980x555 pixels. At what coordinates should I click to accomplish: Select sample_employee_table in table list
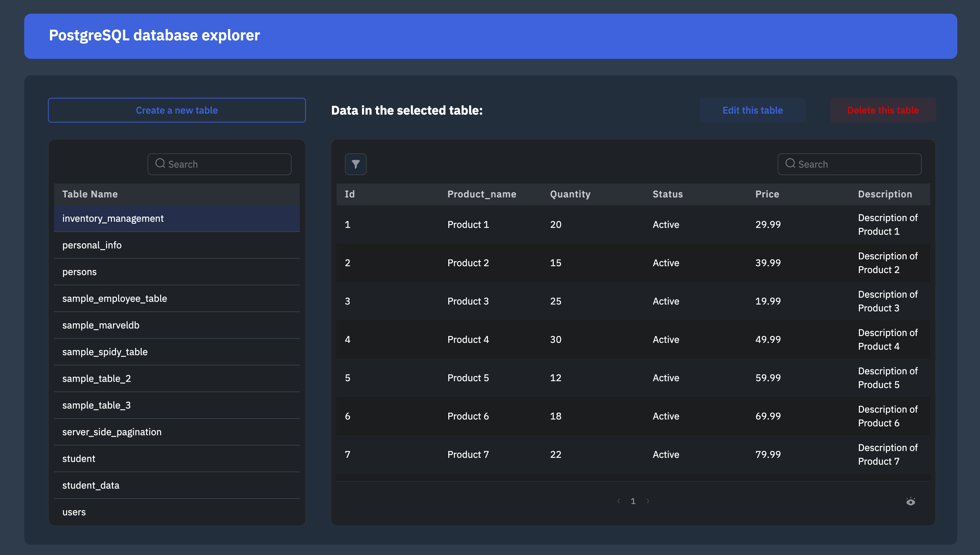[114, 298]
